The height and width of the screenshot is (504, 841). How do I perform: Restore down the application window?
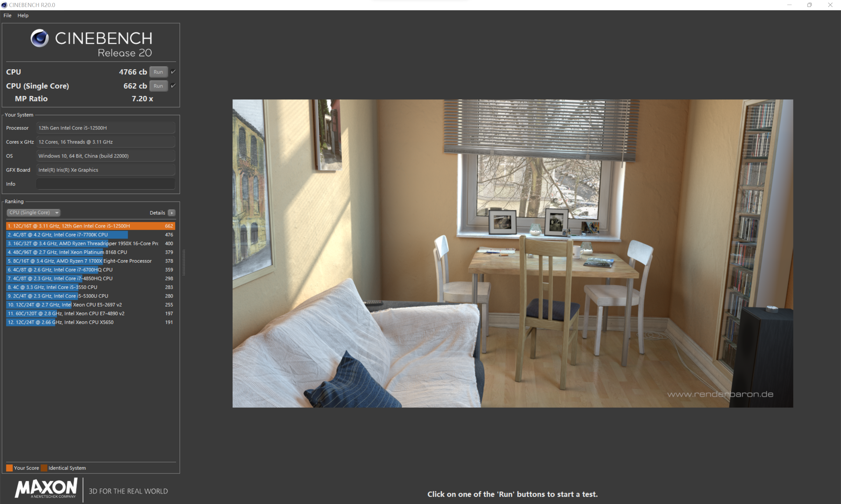pos(809,5)
